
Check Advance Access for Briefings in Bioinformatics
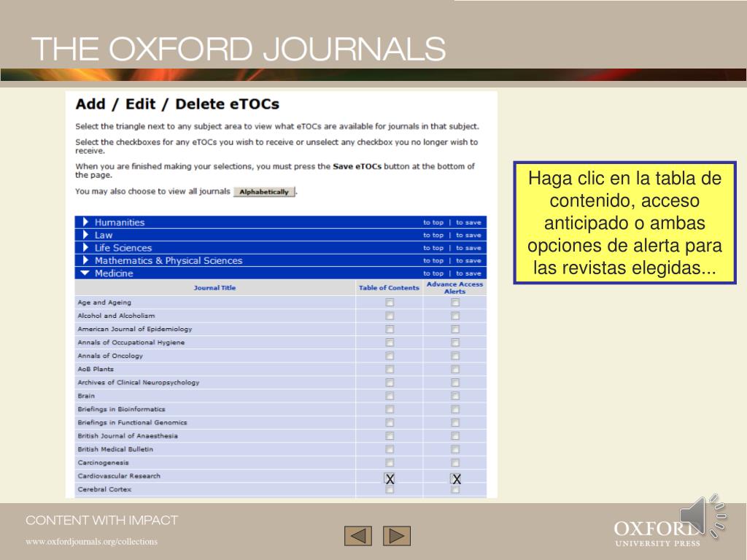coord(455,409)
